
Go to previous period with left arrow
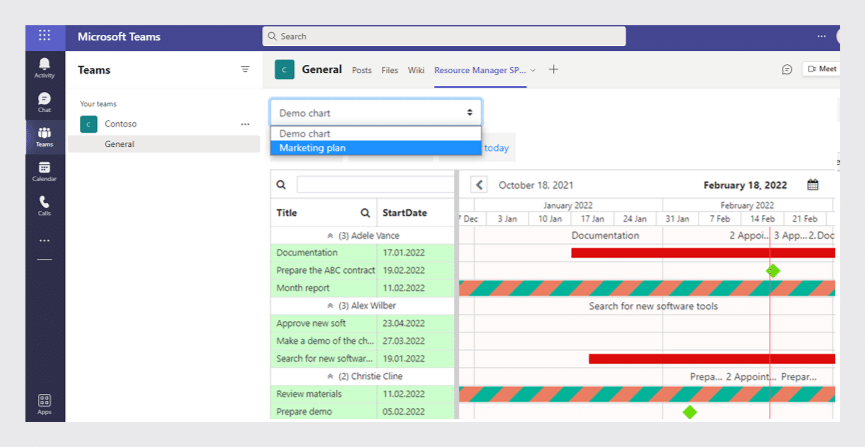[479, 185]
